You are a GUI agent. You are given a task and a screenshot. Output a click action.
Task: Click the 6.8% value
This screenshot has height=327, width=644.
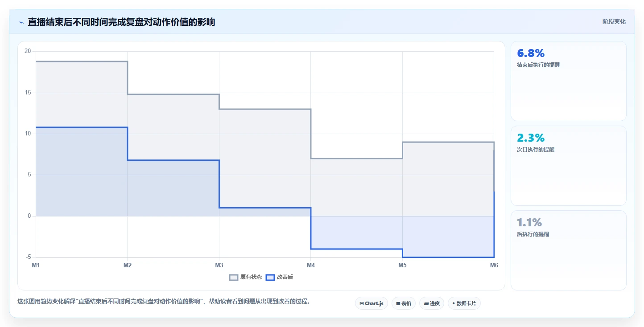pos(531,53)
